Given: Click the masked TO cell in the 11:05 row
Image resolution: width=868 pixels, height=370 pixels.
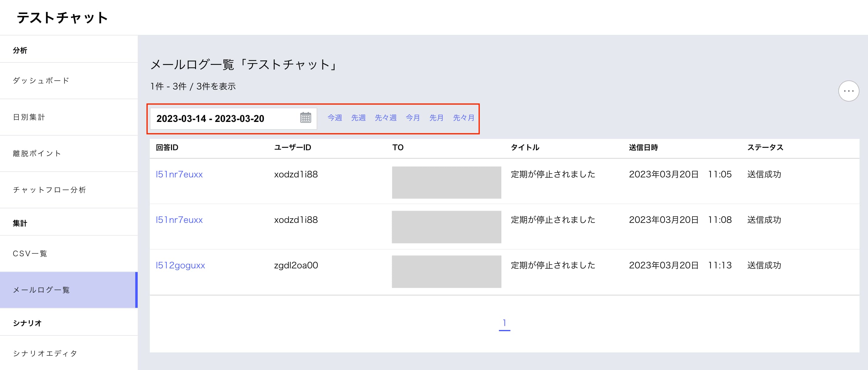Looking at the screenshot, I should tap(446, 182).
